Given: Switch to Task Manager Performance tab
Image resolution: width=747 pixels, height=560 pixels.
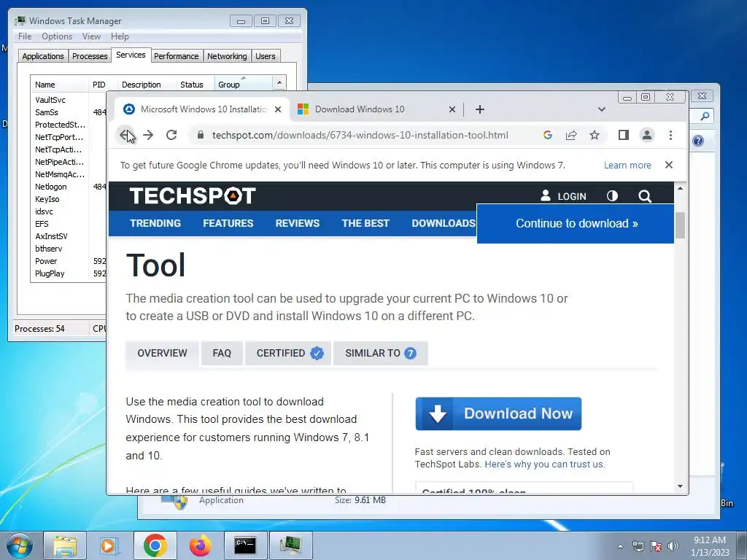Looking at the screenshot, I should point(177,56).
